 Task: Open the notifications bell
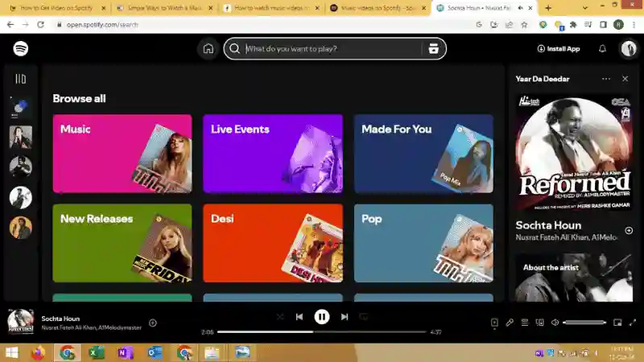click(602, 48)
